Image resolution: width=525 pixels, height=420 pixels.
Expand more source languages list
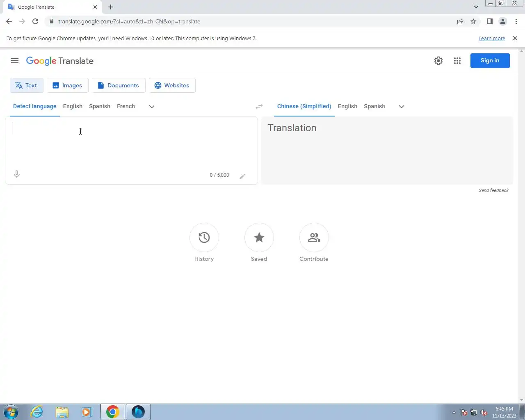click(x=152, y=106)
